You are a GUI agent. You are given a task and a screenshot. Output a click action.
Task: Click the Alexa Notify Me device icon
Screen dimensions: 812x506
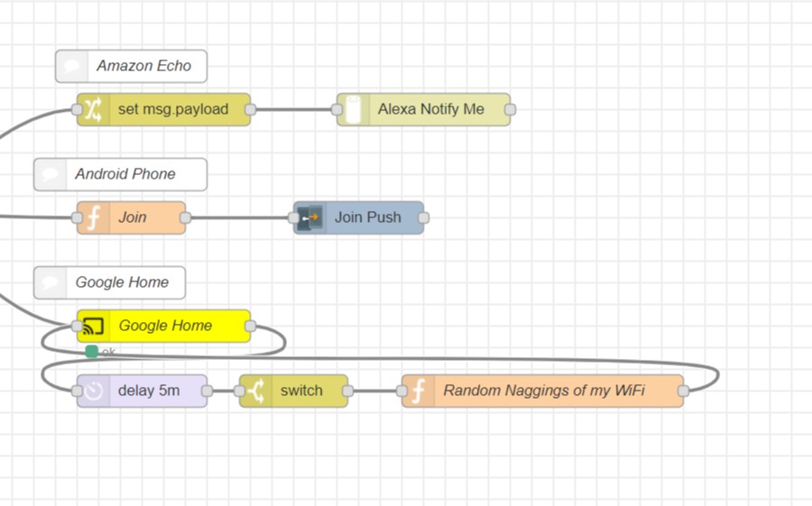pos(353,109)
